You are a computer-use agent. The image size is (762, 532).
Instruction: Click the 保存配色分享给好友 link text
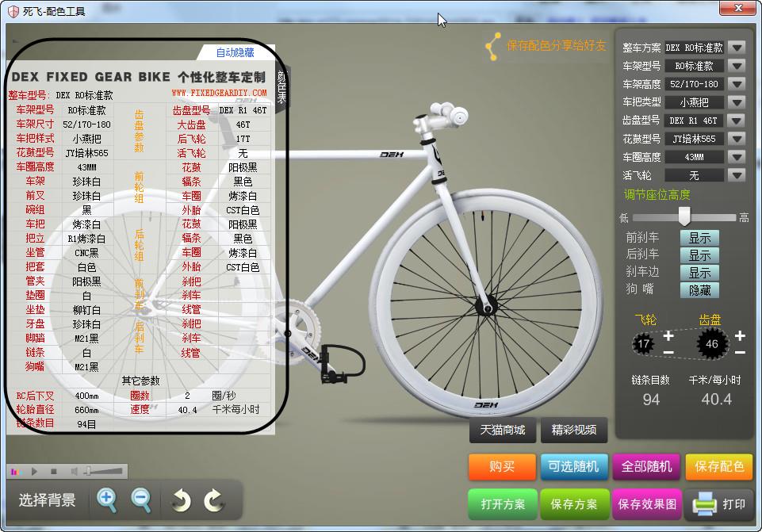(557, 46)
